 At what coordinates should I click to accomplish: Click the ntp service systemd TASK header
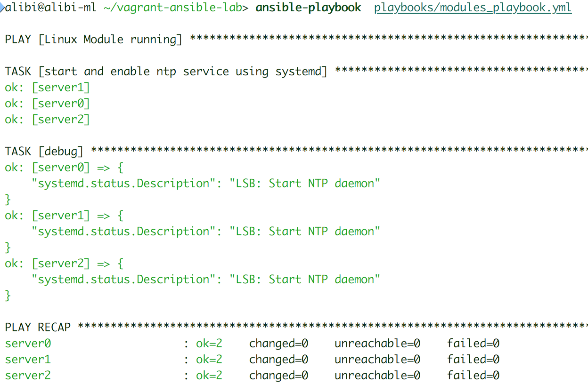[166, 72]
